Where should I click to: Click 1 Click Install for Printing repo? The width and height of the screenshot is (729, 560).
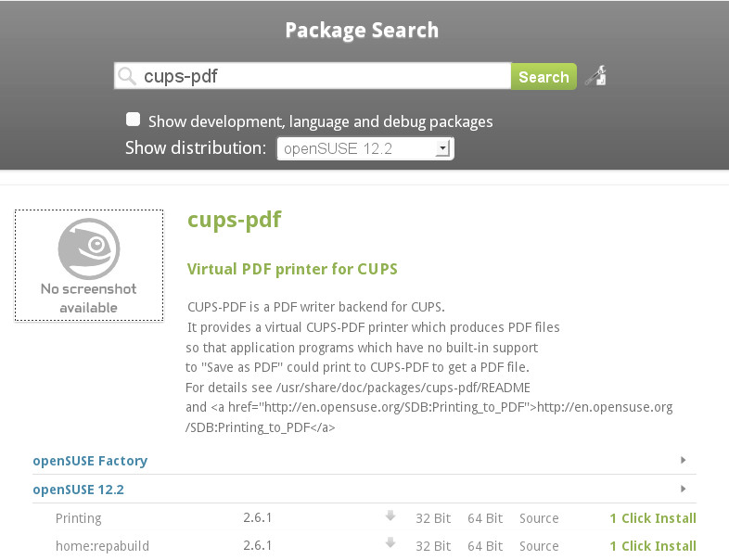653,518
